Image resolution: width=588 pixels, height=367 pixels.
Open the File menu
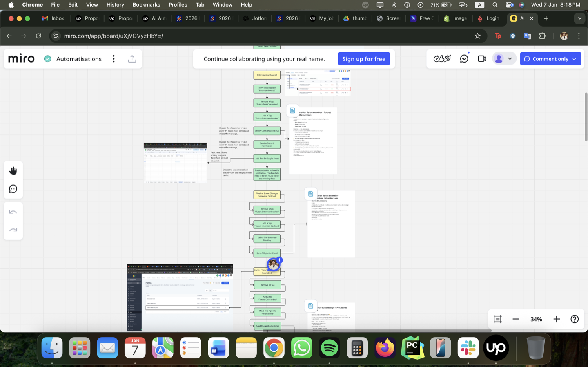coord(55,5)
